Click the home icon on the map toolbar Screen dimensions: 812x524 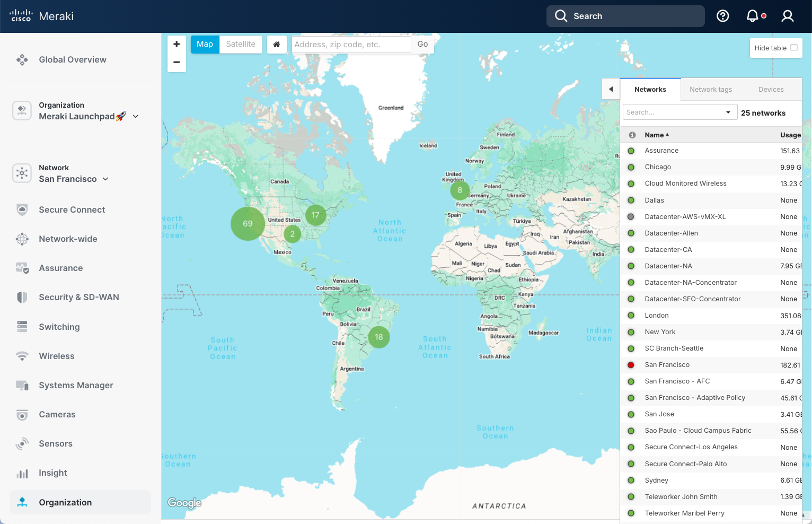pyautogui.click(x=277, y=45)
